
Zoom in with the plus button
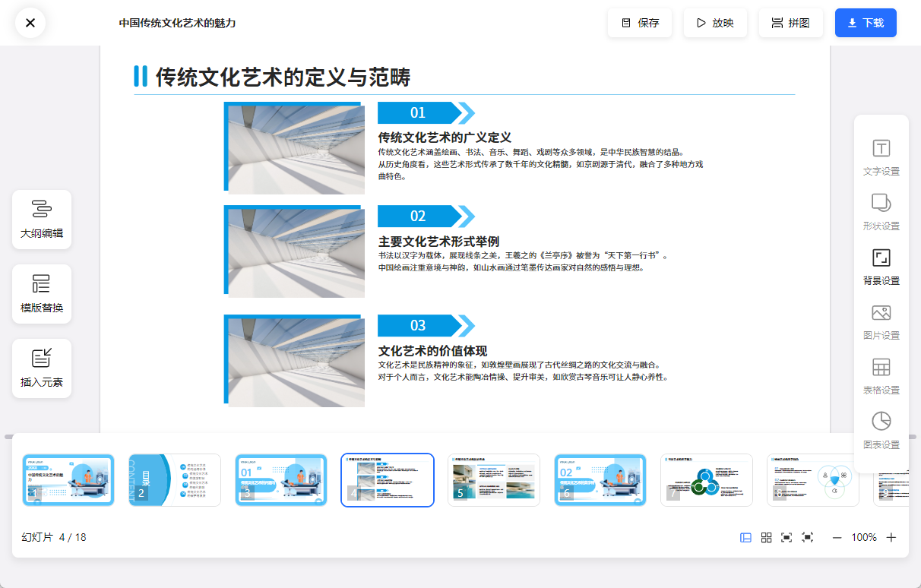(x=891, y=537)
